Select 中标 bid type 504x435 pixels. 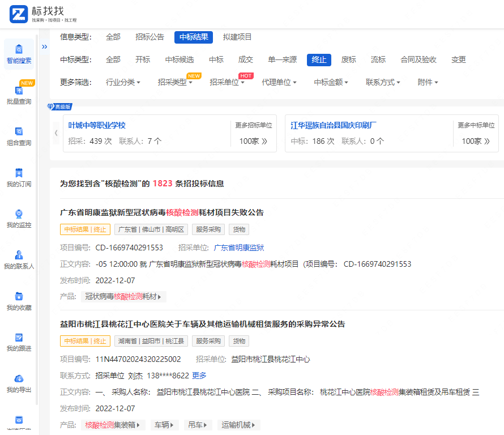(216, 60)
